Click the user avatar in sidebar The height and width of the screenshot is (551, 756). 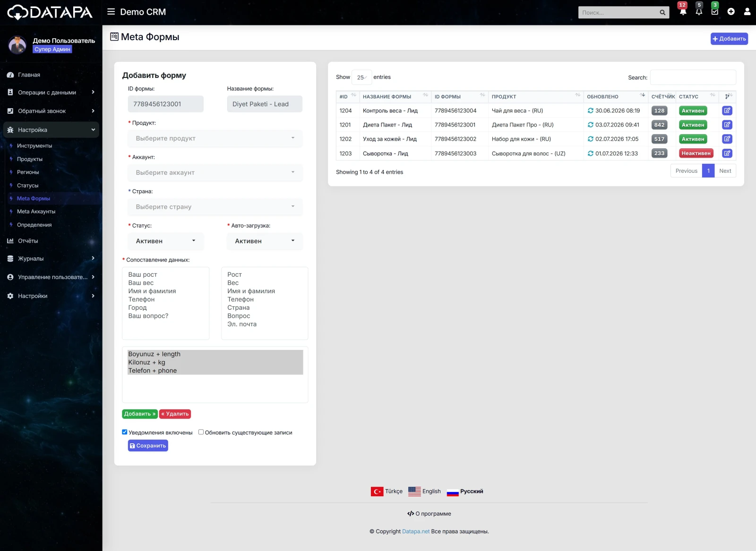tap(18, 45)
